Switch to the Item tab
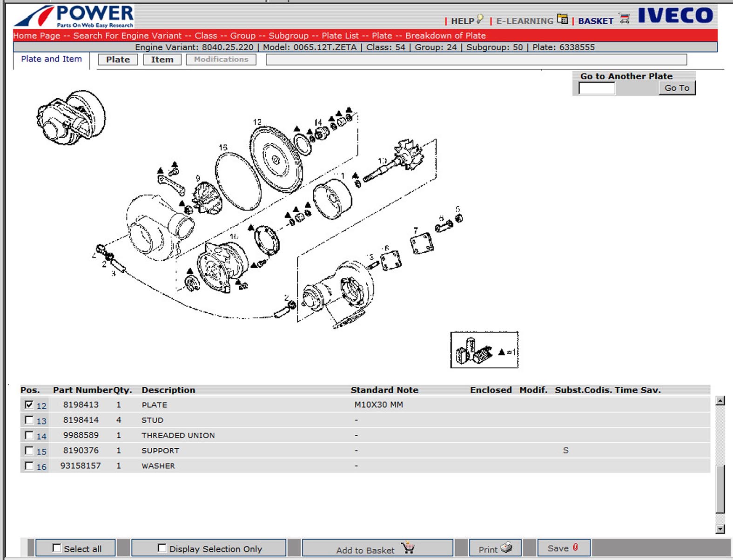Viewport: 733px width, 560px height. pyautogui.click(x=162, y=60)
